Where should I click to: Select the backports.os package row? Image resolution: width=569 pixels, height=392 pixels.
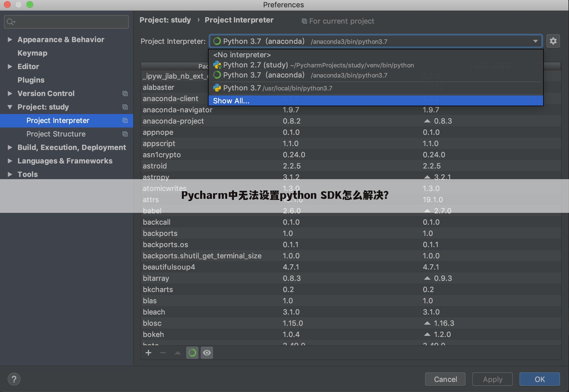351,245
